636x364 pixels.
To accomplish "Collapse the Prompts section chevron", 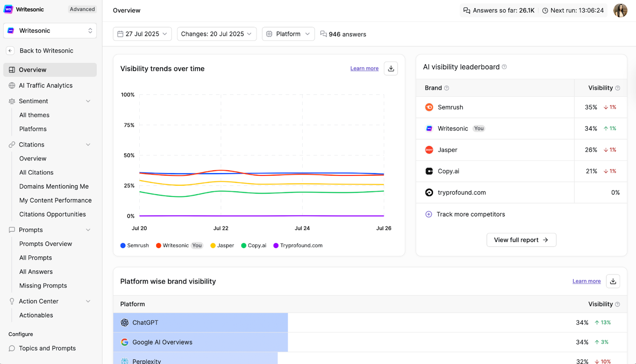I will (88, 230).
